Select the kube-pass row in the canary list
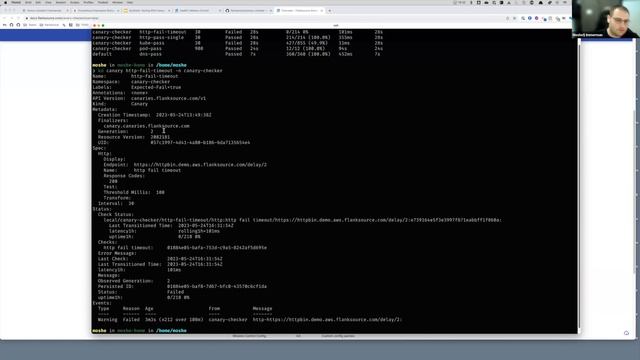The image size is (640, 360). (x=238, y=43)
